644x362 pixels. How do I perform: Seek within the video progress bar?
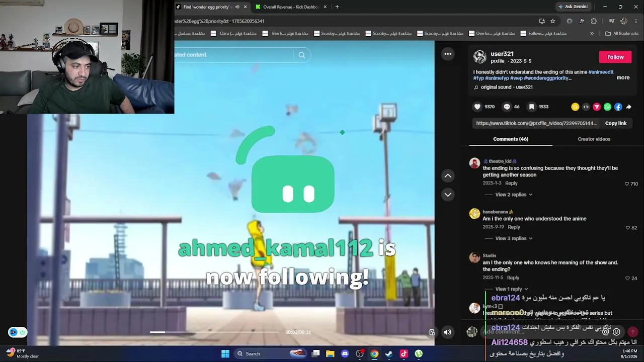pos(214,332)
